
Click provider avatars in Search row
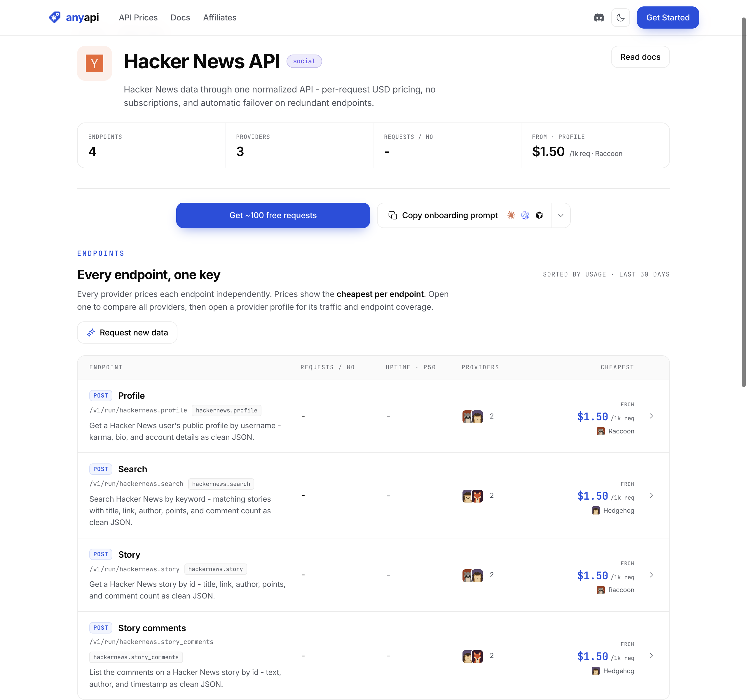(473, 496)
